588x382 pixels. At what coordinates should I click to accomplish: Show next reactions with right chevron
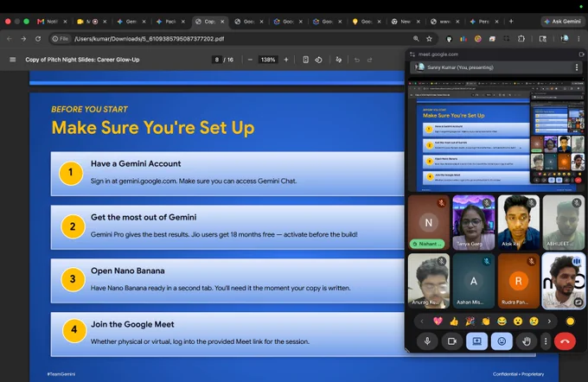click(x=549, y=322)
